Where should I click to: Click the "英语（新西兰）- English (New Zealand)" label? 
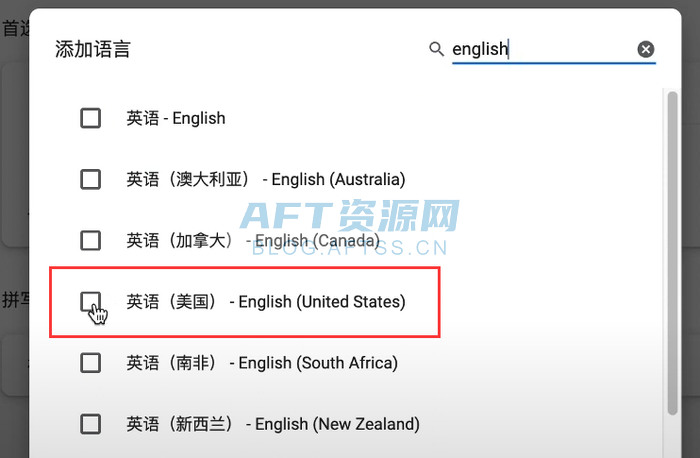click(272, 423)
